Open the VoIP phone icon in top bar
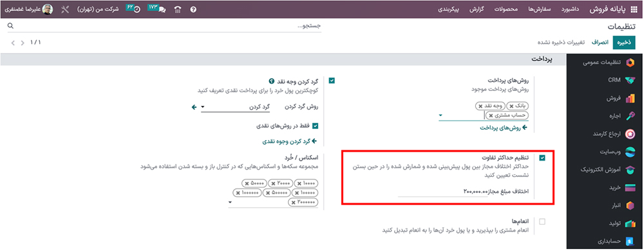 coord(178,10)
